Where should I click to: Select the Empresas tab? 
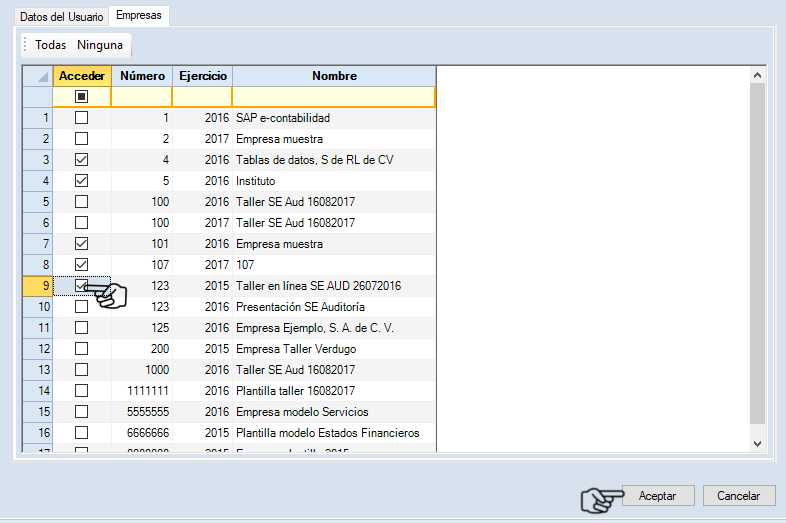pyautogui.click(x=139, y=16)
